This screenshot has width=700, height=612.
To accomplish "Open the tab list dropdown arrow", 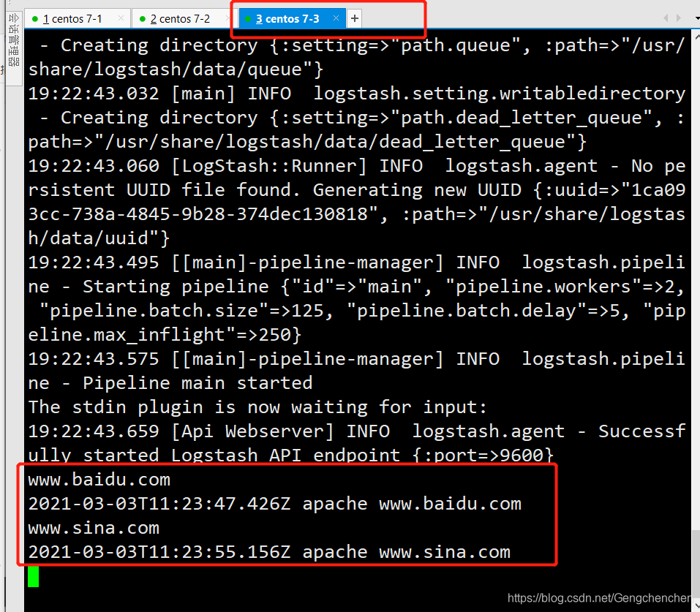I will (697, 18).
